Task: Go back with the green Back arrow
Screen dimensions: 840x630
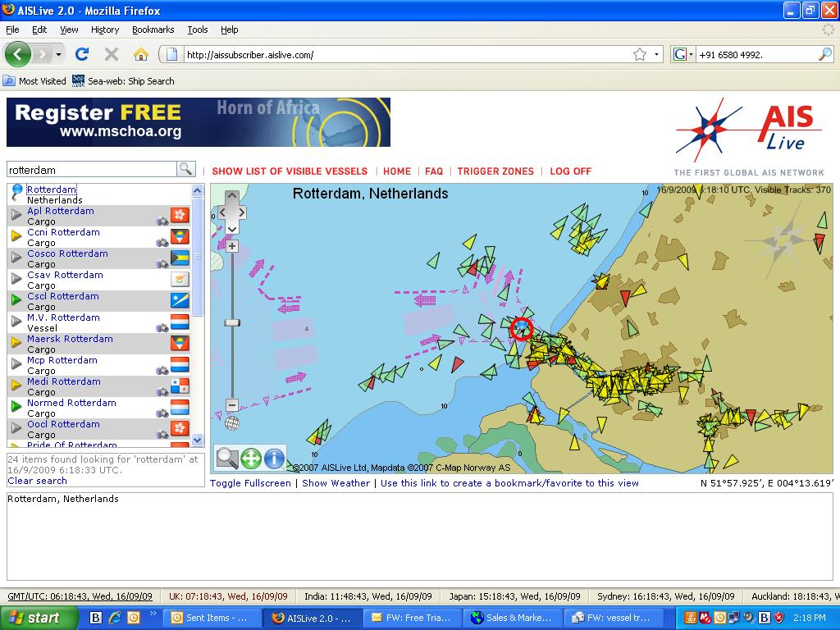Action: [18, 54]
